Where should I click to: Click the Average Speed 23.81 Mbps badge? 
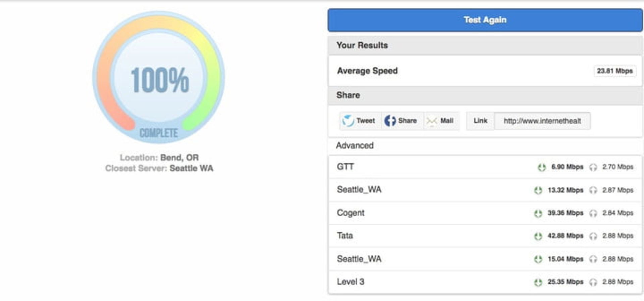pyautogui.click(x=614, y=71)
